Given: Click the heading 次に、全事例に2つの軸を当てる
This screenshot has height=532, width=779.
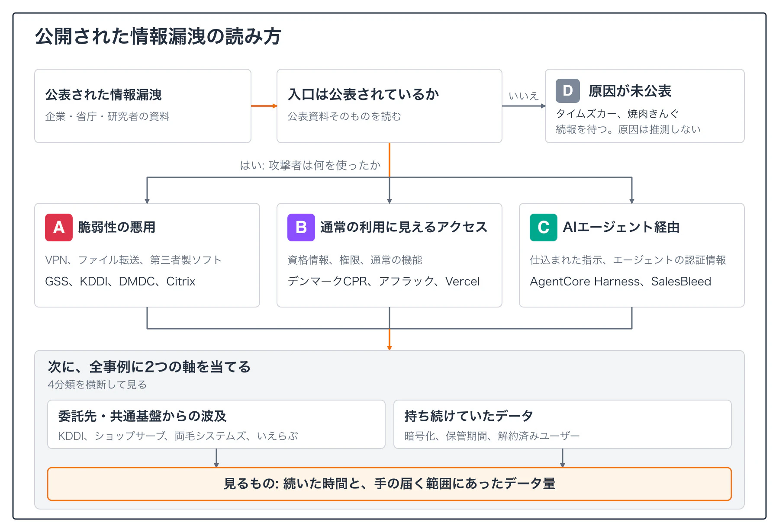Looking at the screenshot, I should [149, 367].
